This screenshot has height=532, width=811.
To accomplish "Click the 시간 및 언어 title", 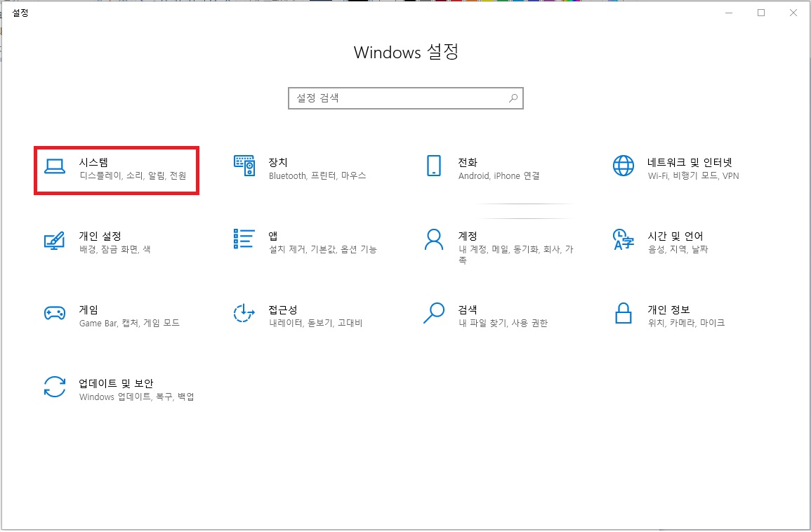I will click(675, 237).
